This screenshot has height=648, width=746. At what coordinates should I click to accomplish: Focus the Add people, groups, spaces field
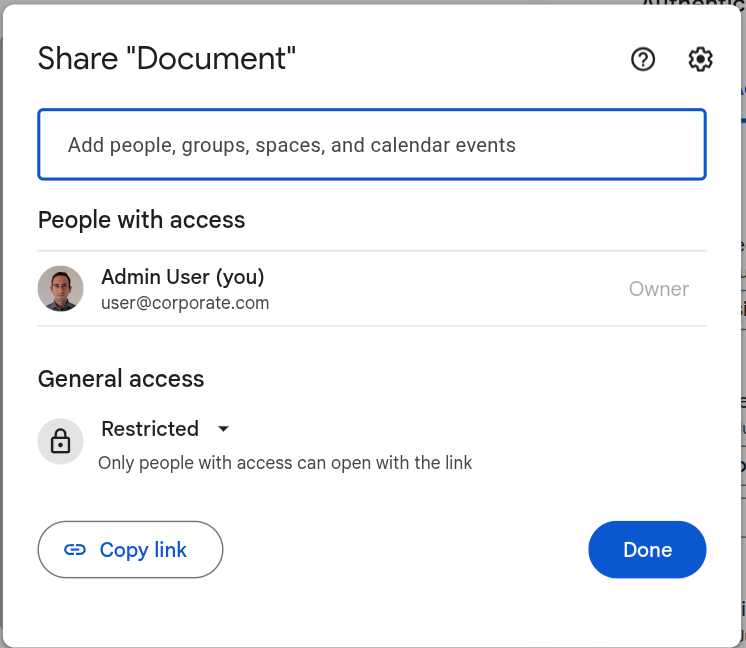372,145
